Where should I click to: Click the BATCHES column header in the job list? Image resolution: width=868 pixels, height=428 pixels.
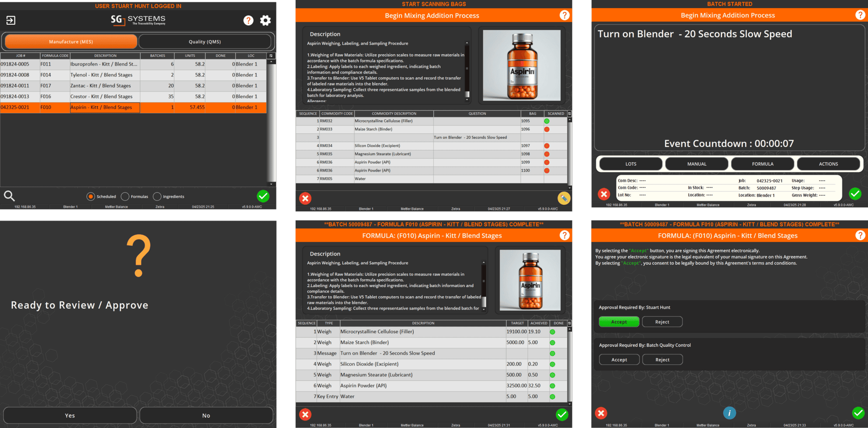[157, 56]
